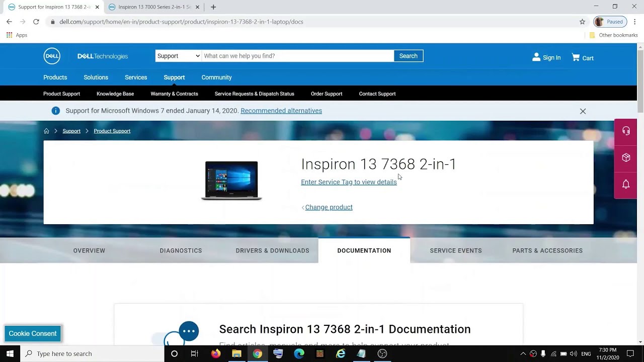
Task: Open the Paused profile avatar menu
Action: pyautogui.click(x=610, y=22)
